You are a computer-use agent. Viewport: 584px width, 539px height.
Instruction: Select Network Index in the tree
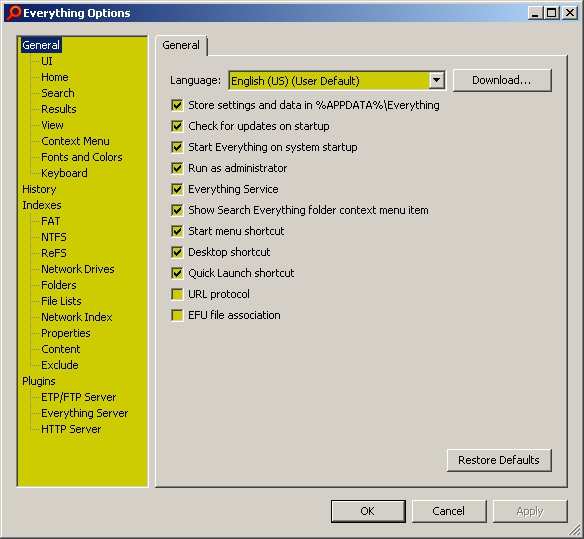point(77,317)
